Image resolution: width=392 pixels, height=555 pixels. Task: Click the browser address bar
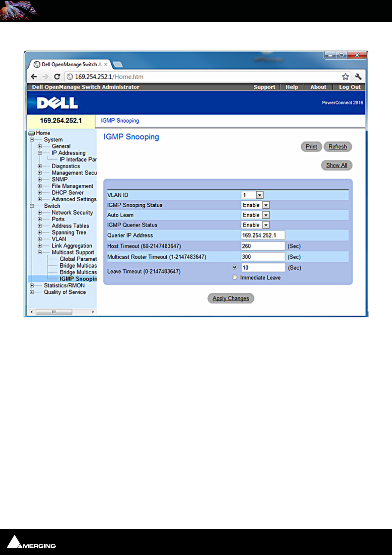(208, 77)
